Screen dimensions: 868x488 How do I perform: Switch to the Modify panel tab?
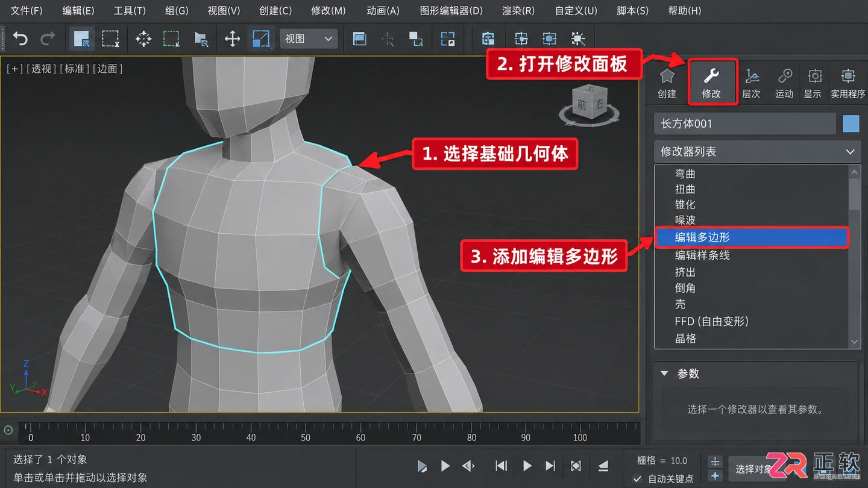tap(712, 82)
